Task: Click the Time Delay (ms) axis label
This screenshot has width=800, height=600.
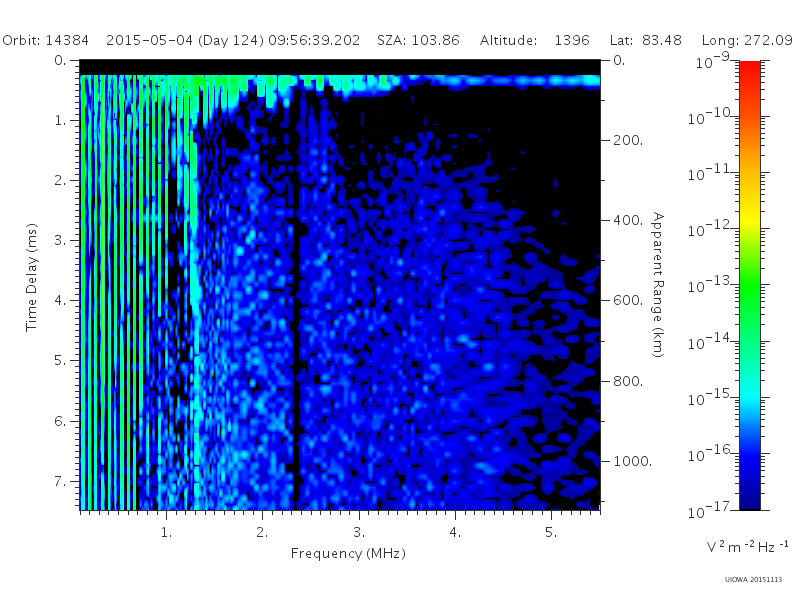Action: coord(32,277)
